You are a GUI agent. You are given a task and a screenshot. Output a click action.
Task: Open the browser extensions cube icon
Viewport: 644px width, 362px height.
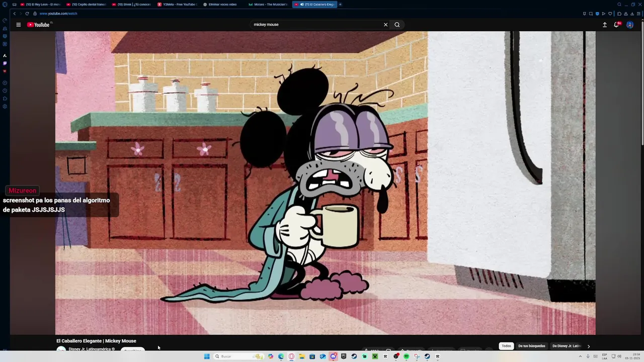[x=619, y=14]
